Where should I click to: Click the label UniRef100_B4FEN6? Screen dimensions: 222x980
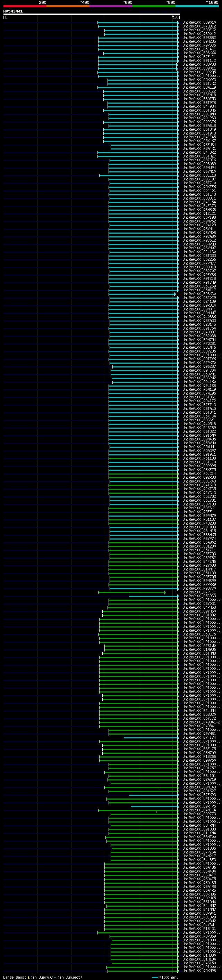[x=199, y=561]
